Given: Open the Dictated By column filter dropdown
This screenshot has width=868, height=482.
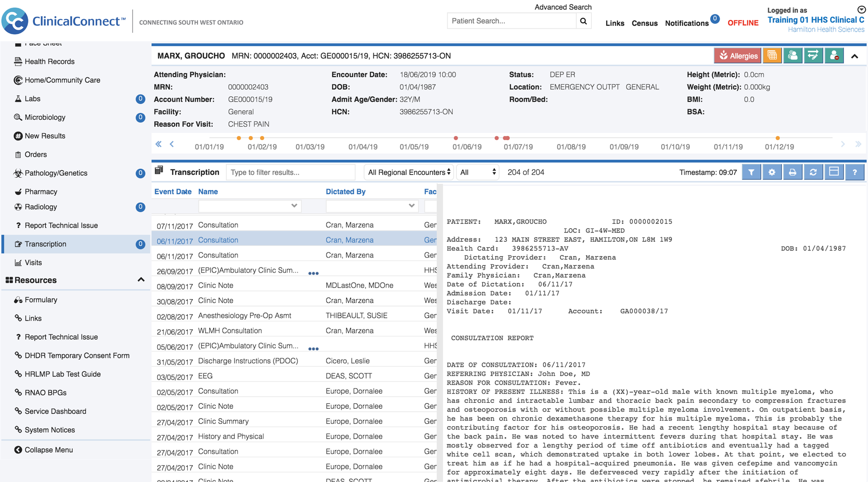Looking at the screenshot, I should point(372,206).
